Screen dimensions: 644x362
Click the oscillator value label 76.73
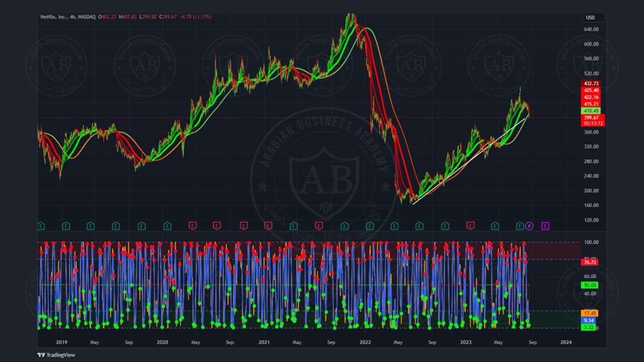[x=589, y=262]
